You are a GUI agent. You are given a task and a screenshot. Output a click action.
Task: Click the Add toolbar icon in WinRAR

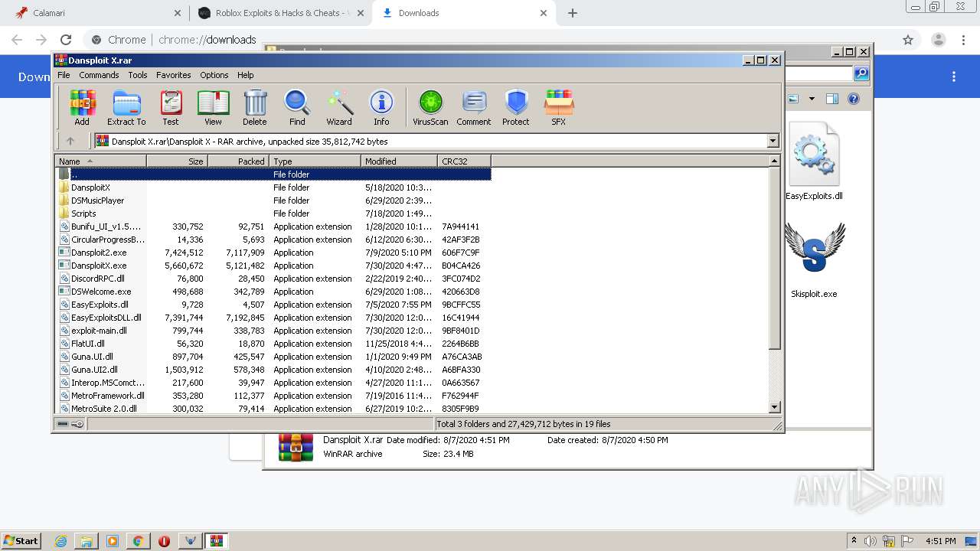[x=82, y=106]
